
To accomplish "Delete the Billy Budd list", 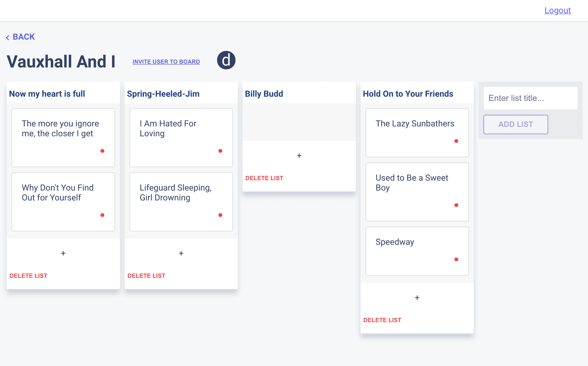I will [264, 178].
